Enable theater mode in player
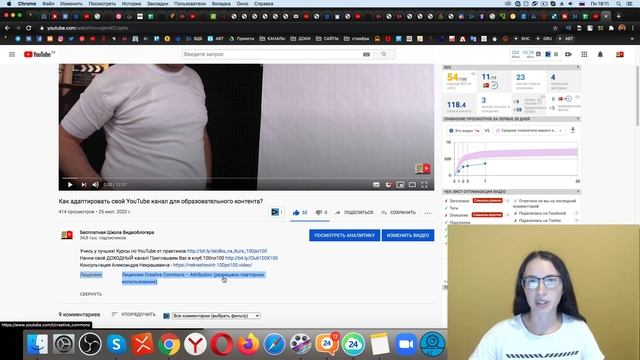640x360 pixels. (x=412, y=185)
